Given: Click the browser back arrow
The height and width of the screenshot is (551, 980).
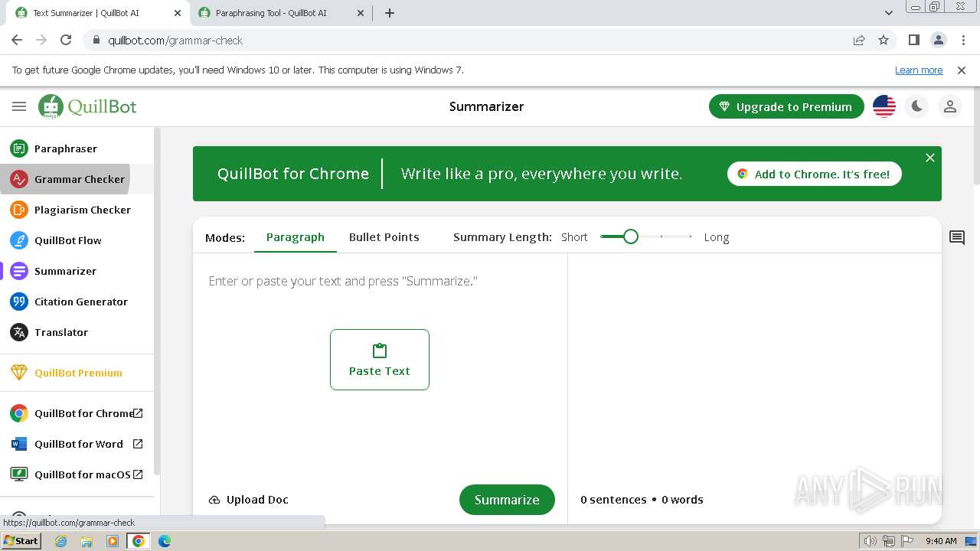Looking at the screenshot, I should coord(17,40).
